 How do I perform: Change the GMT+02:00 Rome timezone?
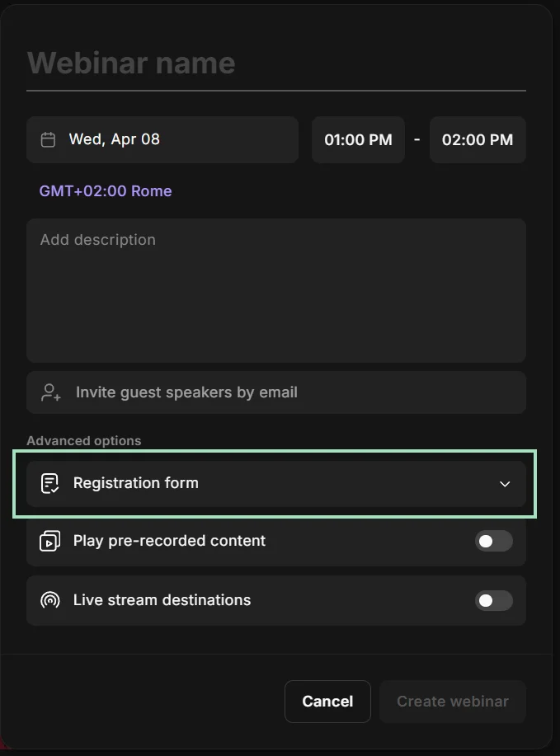click(x=105, y=190)
